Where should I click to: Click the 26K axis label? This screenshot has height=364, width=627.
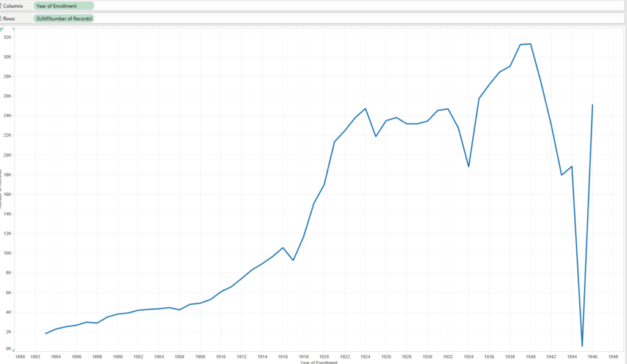click(7, 96)
